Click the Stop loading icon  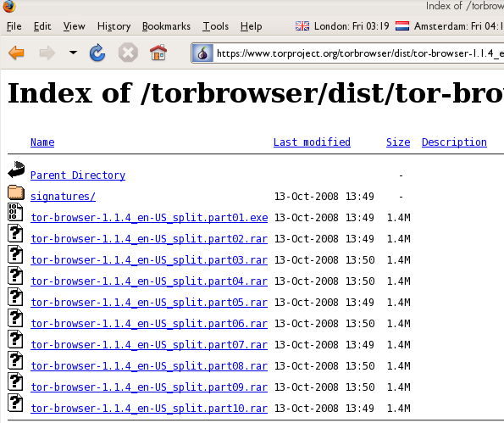[128, 53]
